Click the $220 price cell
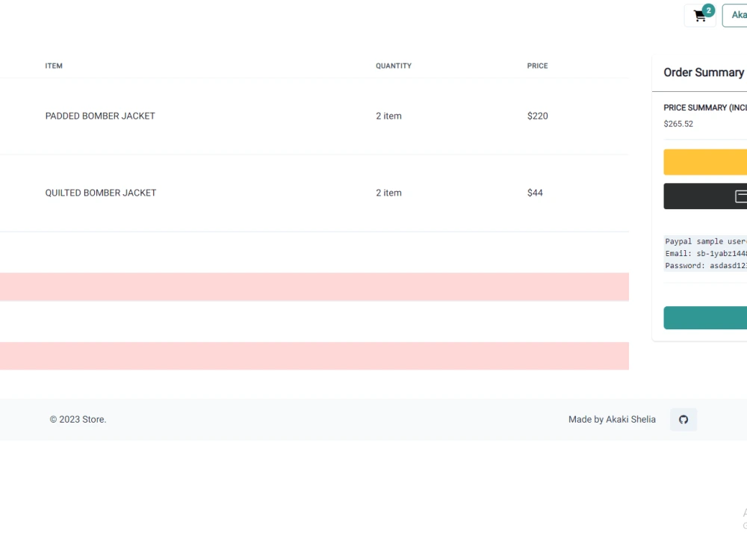Screen dimensions: 747x560 (537, 116)
